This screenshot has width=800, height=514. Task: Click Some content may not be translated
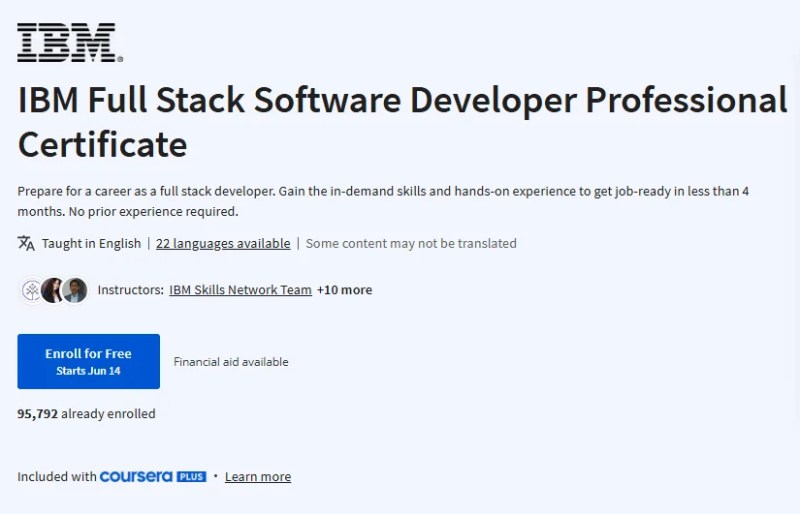pyautogui.click(x=411, y=243)
